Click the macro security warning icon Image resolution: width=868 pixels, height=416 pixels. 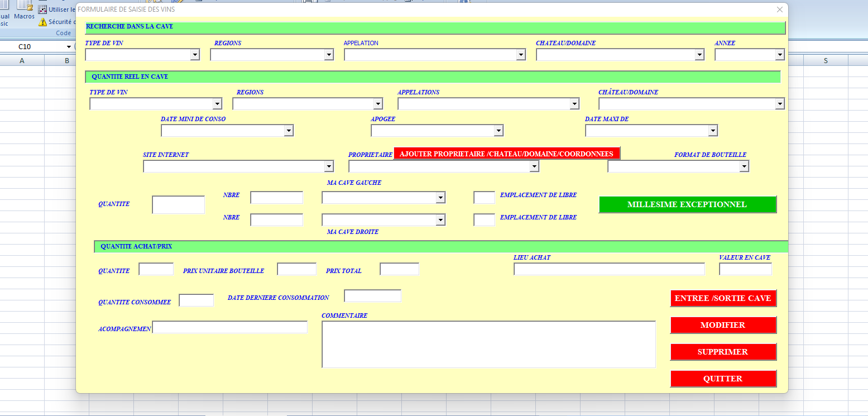[42, 22]
